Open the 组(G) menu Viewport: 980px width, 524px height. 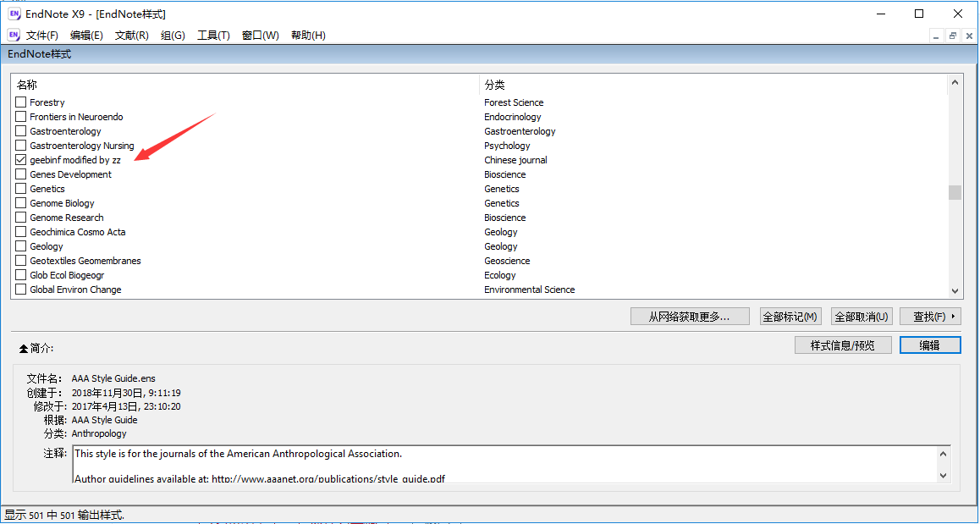coord(173,36)
